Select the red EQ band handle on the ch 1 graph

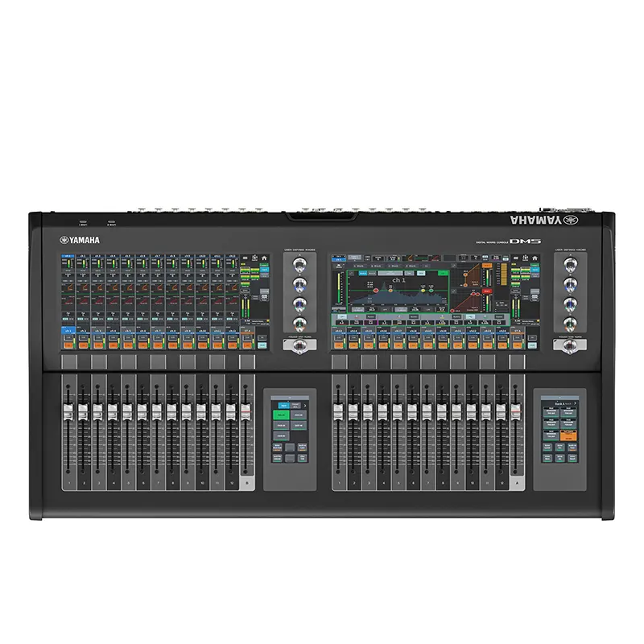(x=376, y=291)
